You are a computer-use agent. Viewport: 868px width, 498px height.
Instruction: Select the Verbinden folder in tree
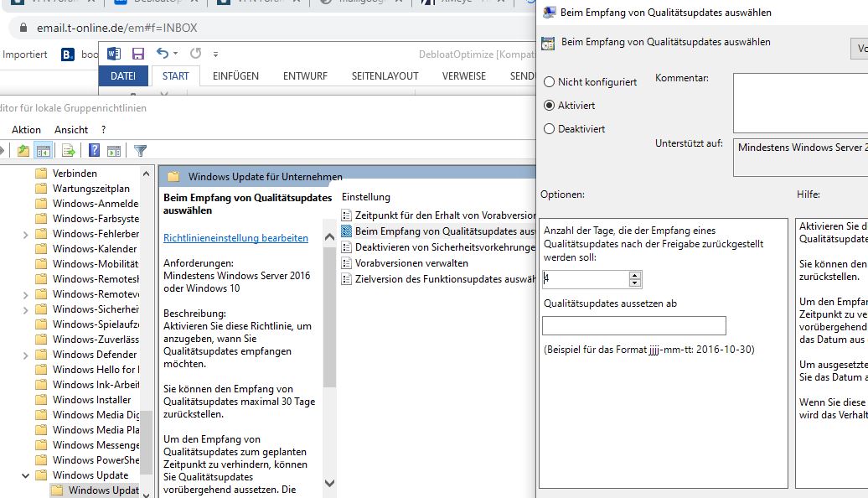tap(75, 174)
